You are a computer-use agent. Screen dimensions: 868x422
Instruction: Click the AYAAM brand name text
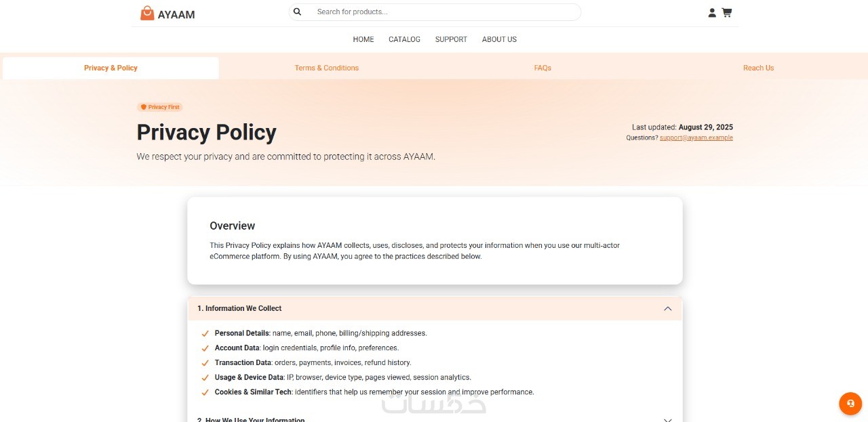pyautogui.click(x=176, y=14)
